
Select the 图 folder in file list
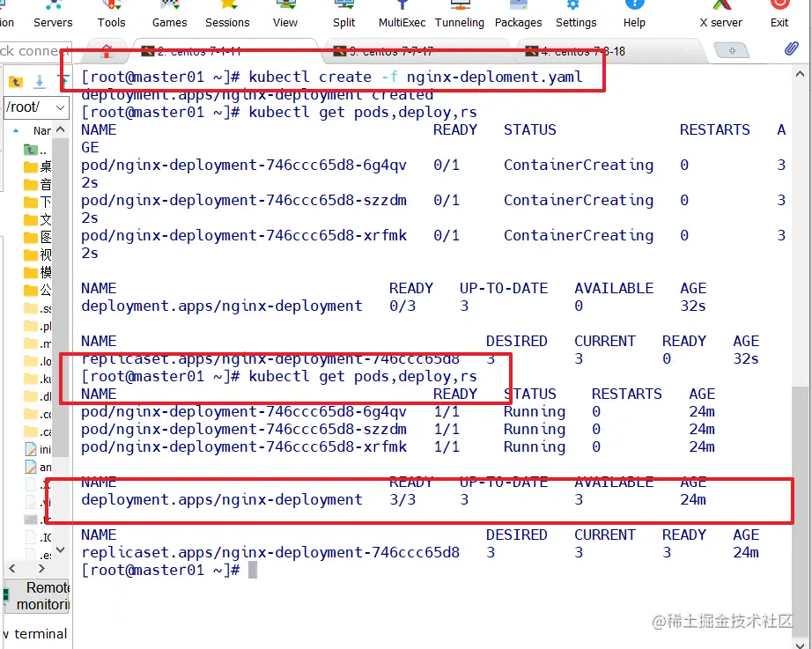pyautogui.click(x=38, y=237)
